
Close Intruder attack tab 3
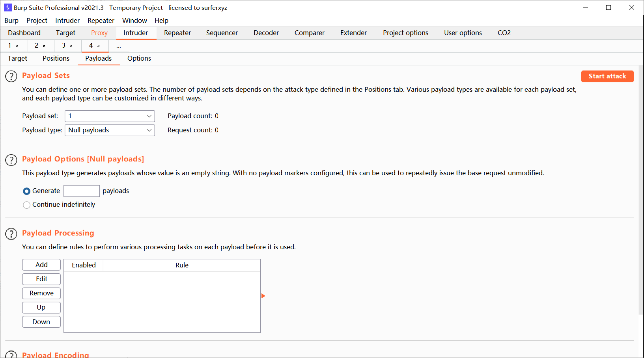(x=71, y=46)
